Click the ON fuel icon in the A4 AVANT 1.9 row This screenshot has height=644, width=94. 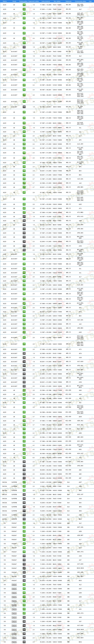[x=24, y=107]
